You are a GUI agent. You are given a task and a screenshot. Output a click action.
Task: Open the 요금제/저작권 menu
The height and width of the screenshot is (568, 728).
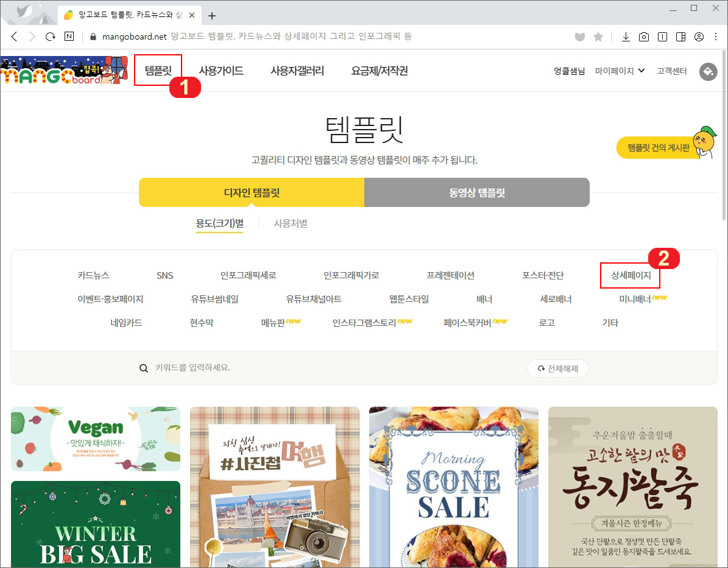380,71
